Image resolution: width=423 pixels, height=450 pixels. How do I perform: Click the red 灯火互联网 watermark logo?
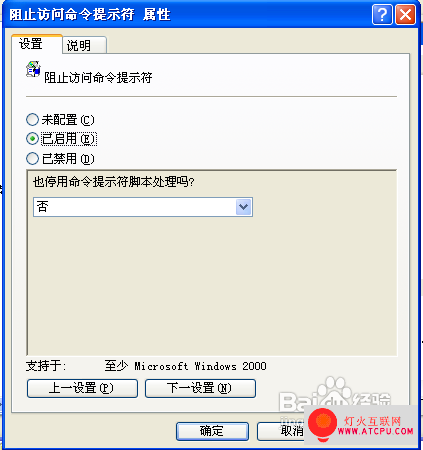322,424
